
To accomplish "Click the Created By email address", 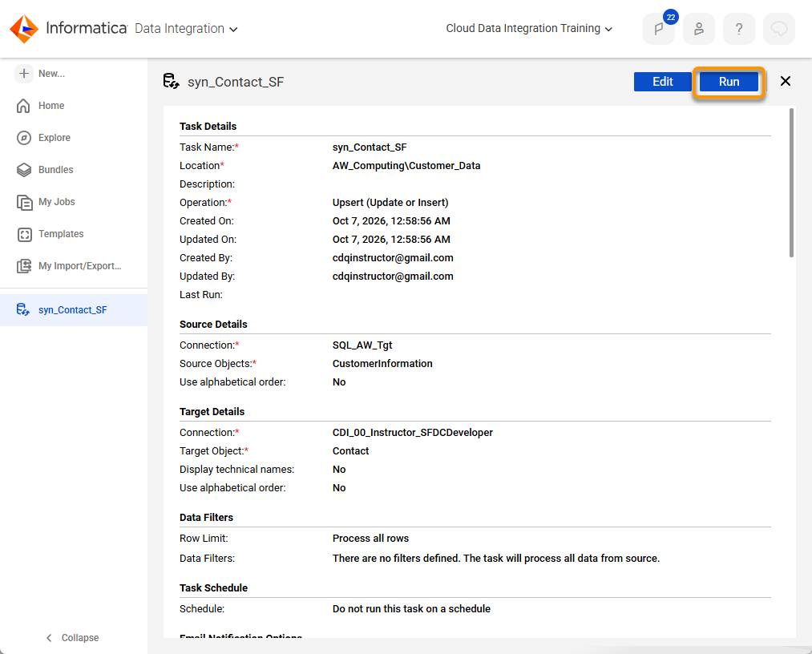I will click(x=393, y=258).
